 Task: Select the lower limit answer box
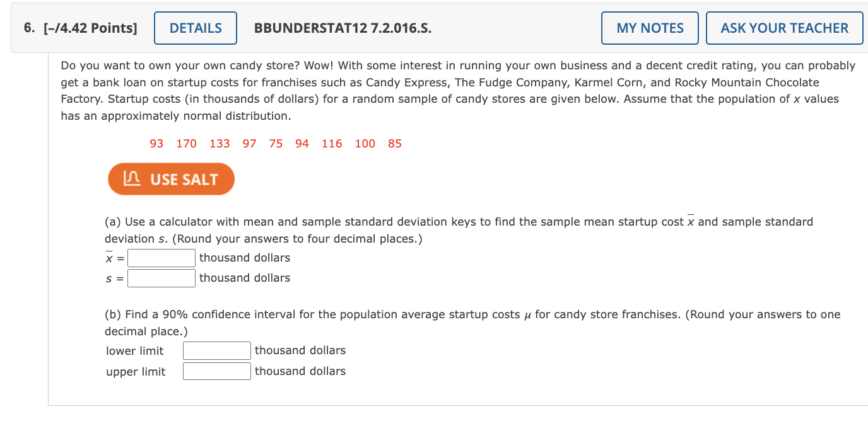[216, 350]
